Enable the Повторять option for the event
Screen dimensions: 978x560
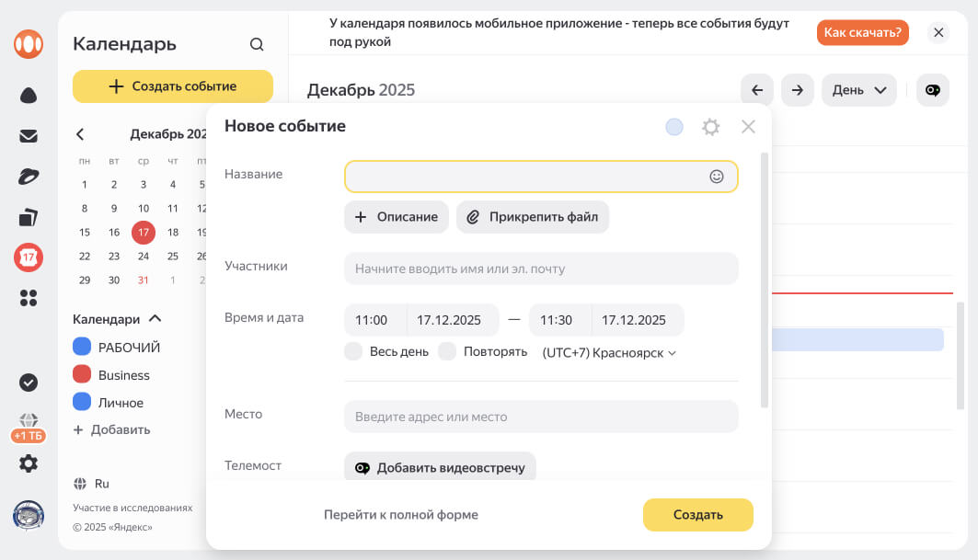[x=447, y=351]
